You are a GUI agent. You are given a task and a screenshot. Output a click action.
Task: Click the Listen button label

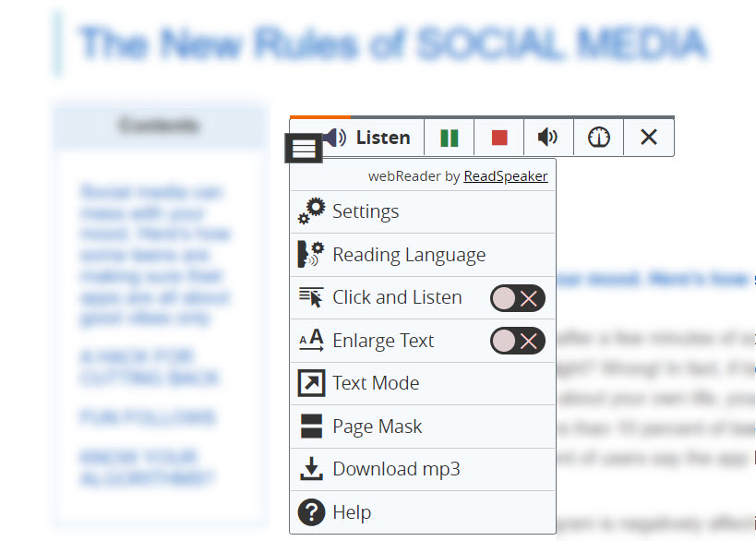coord(383,138)
